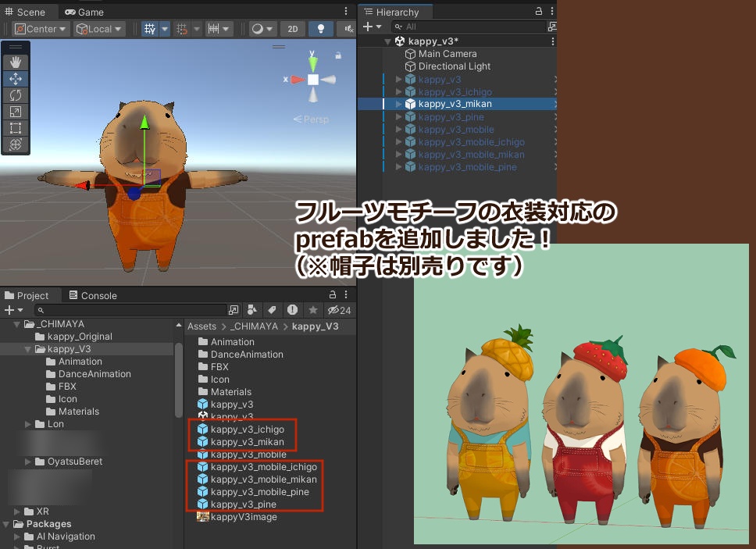756x549 pixels.
Task: Open the shading draw mode dropdown
Action: pos(262,29)
